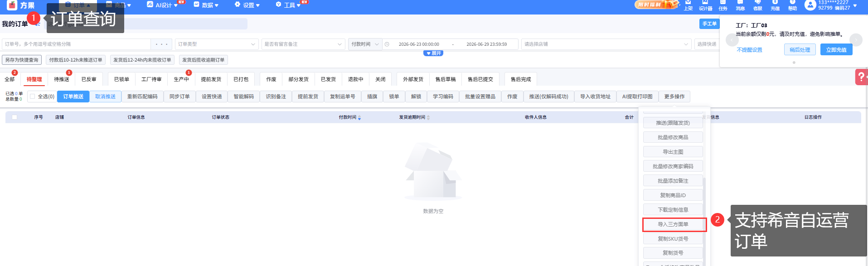Show previous notification in balance popup
Screen dimensions: 868x266
coord(732,40)
